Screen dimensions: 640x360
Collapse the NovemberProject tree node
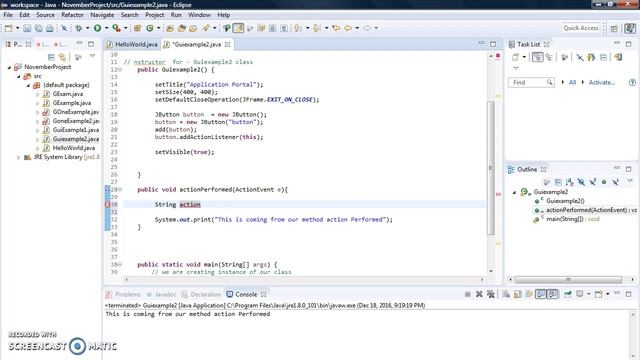coord(9,67)
